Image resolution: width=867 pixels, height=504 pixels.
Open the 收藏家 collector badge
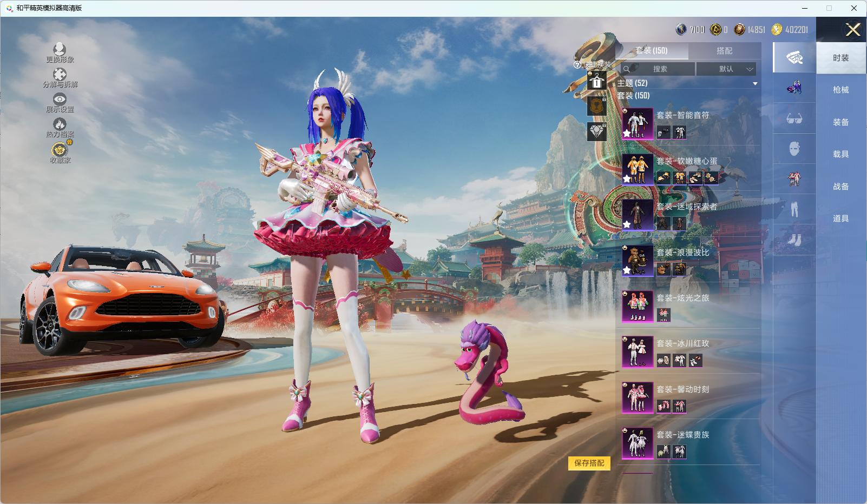(x=60, y=150)
